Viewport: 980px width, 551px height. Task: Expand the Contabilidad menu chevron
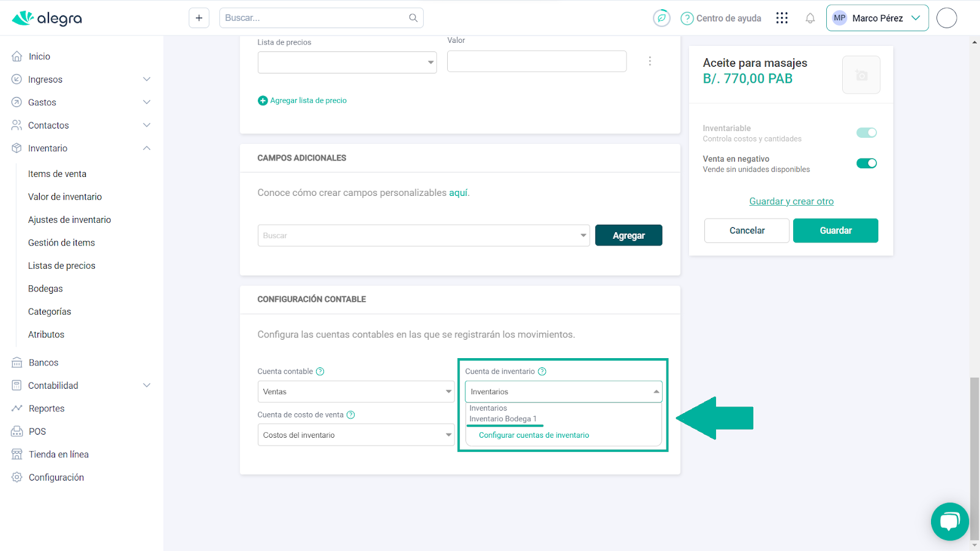(x=146, y=385)
